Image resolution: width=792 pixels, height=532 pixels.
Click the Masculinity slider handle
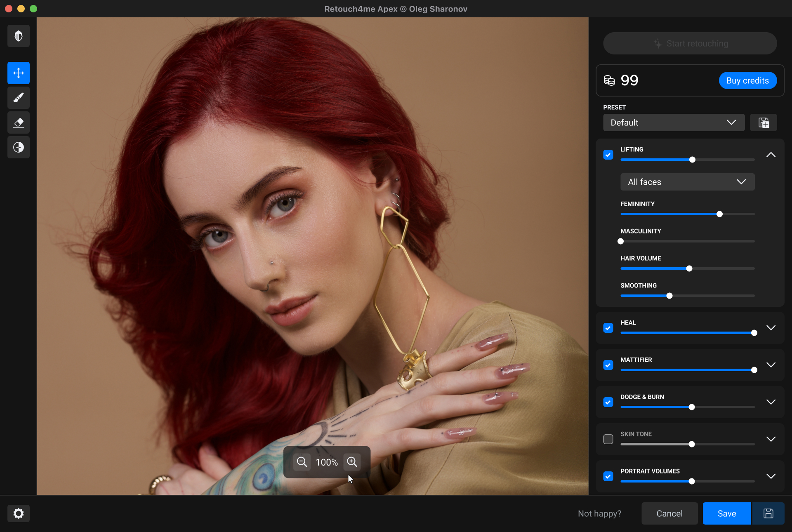[x=620, y=241]
